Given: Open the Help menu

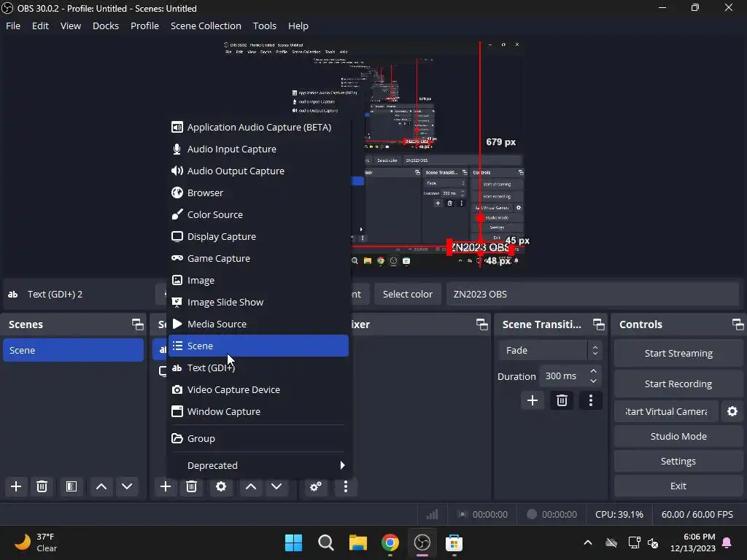Looking at the screenshot, I should point(298,26).
